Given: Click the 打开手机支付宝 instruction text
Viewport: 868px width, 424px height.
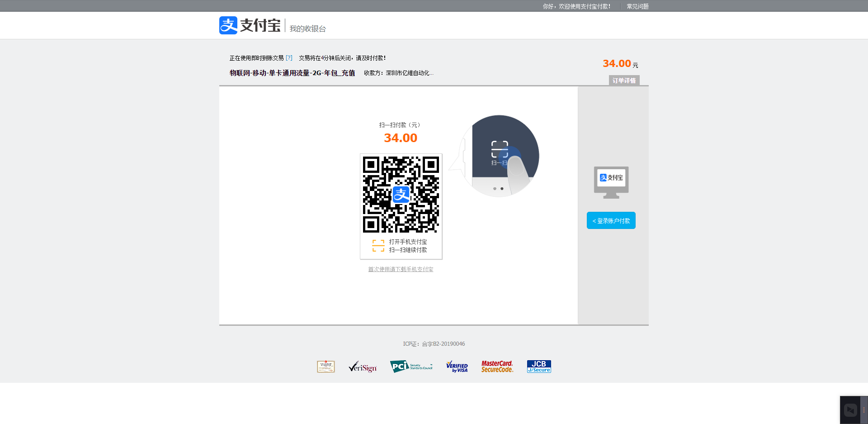Looking at the screenshot, I should [x=408, y=242].
